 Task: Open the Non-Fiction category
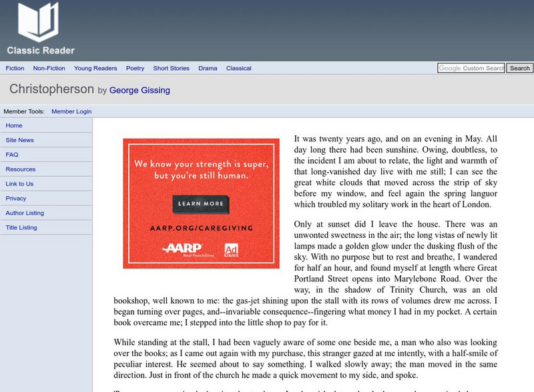[49, 68]
